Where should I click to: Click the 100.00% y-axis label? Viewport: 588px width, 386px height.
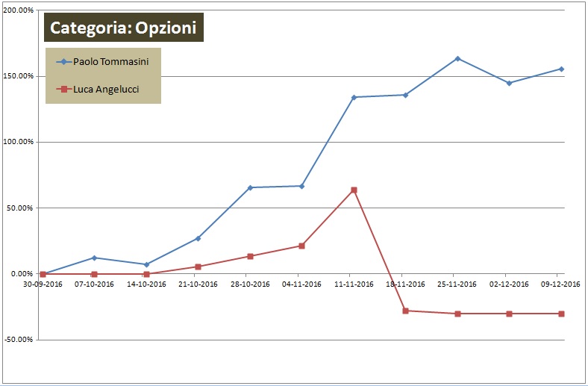(x=19, y=142)
